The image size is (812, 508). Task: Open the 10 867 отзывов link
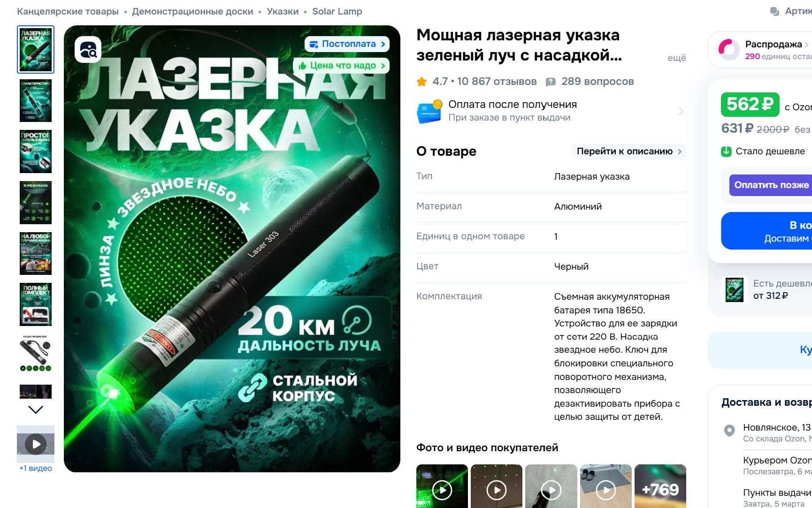497,82
